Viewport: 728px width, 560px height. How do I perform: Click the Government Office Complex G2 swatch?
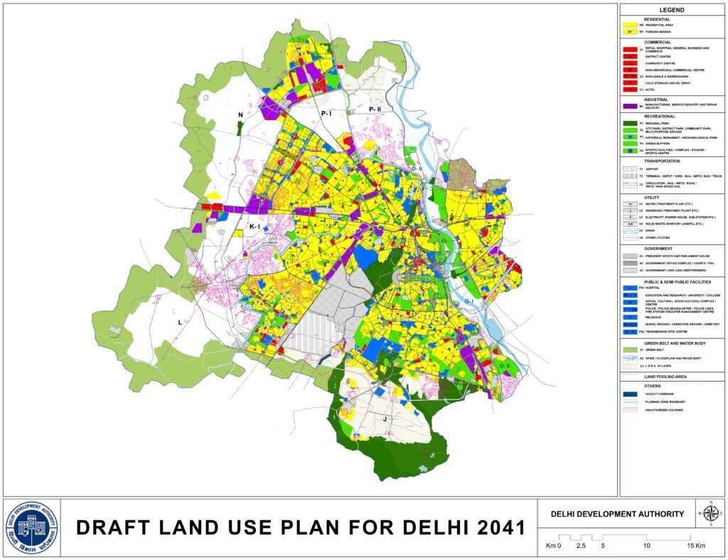[630, 263]
